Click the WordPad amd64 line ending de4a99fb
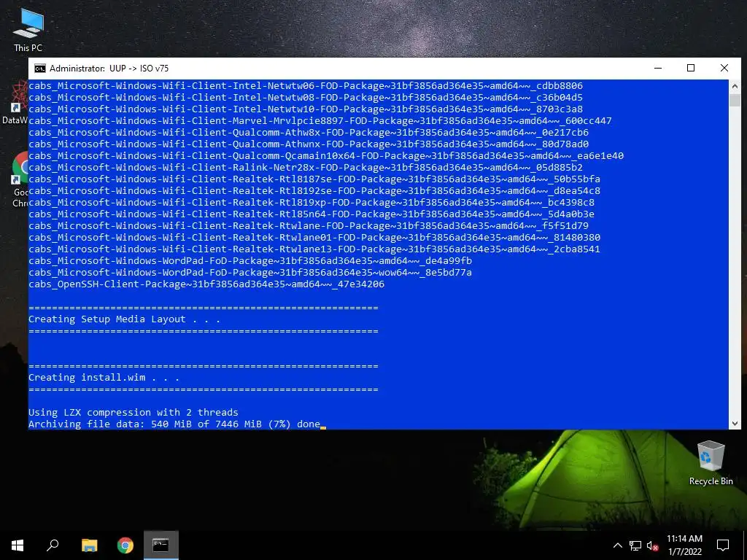Screen dimensions: 747x560 click(x=250, y=261)
